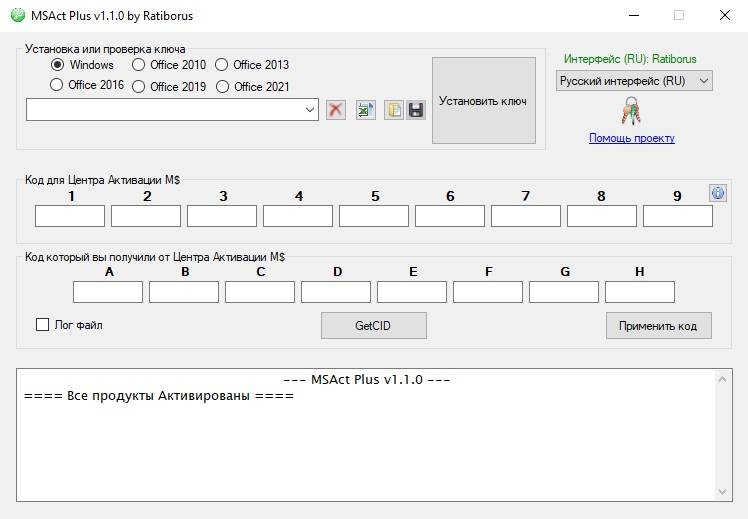This screenshot has width=748, height=519.
Task: Click installation ID field 2
Action: (146, 216)
